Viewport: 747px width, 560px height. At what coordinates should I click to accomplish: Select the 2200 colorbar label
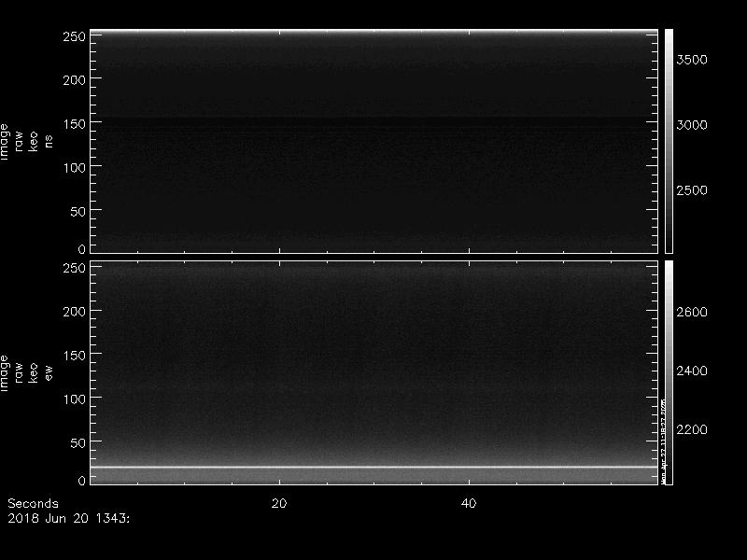point(692,430)
